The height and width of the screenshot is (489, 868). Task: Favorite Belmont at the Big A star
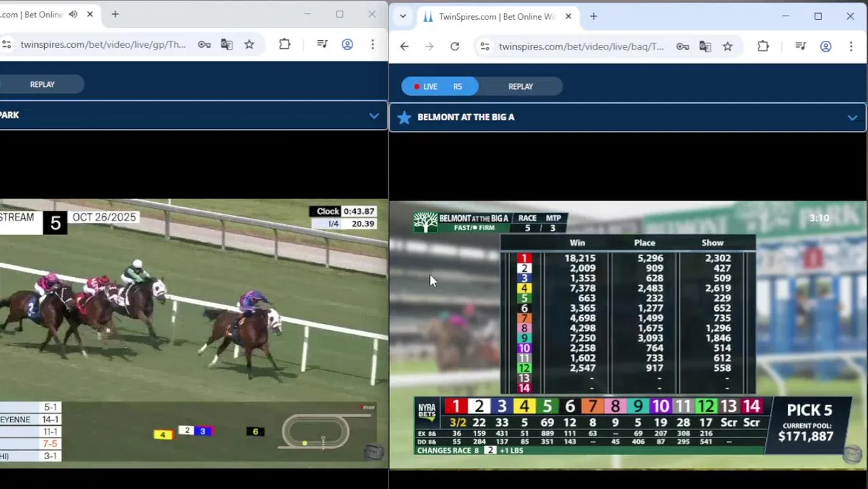point(404,117)
